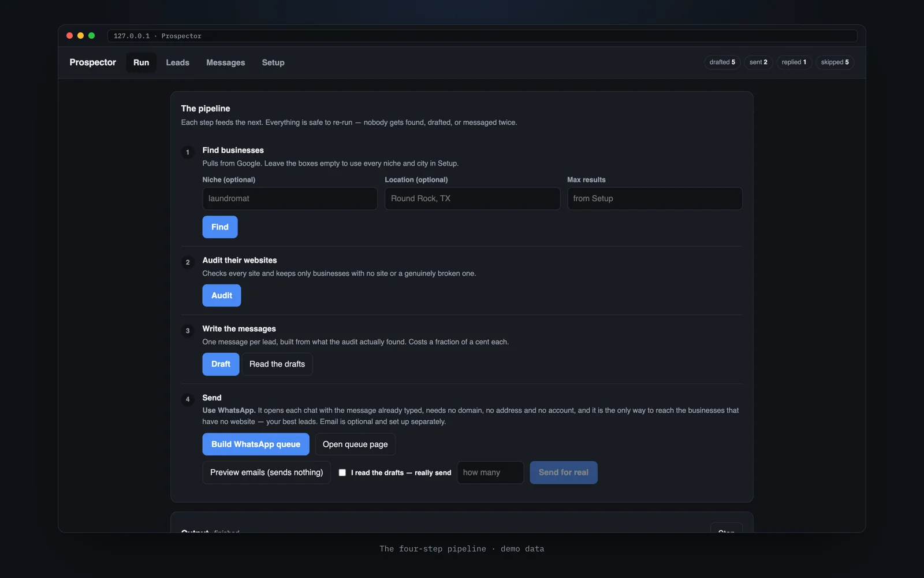
Task: Click the blue Find button
Action: click(x=220, y=227)
